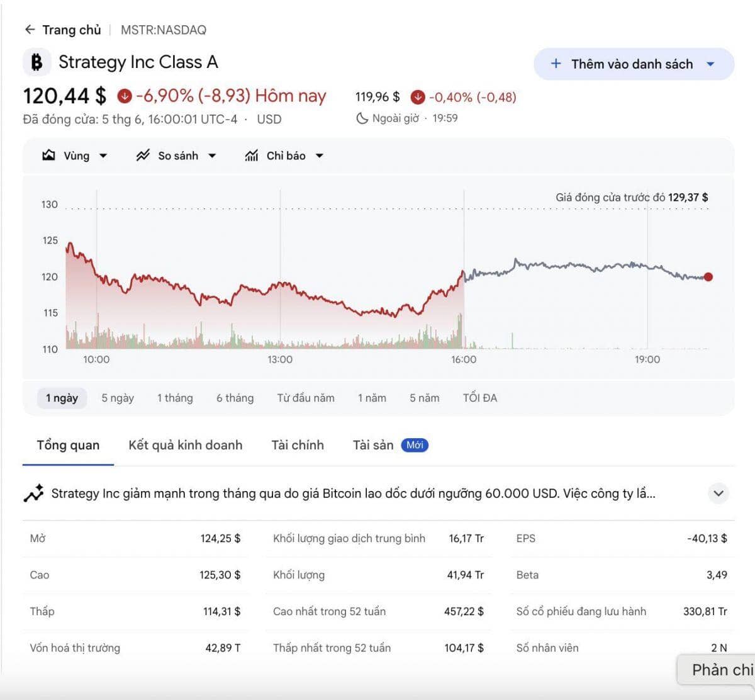Click the MSTR:NASDAQ ticker text
755x700 pixels.
(x=164, y=30)
